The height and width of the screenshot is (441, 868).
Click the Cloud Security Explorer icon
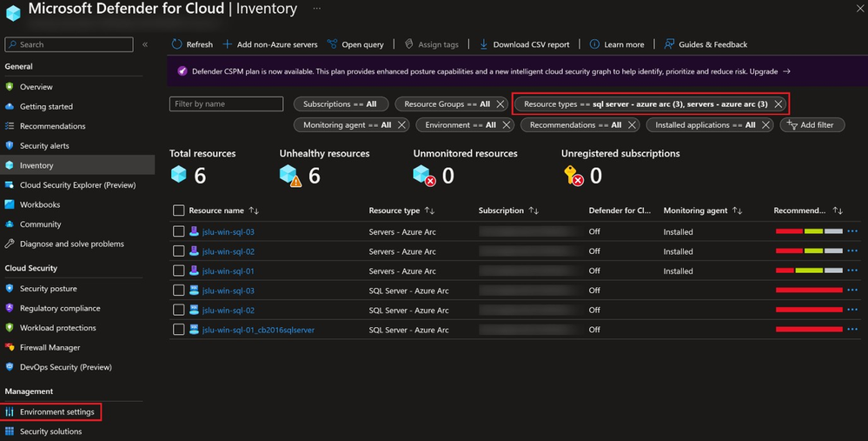point(10,185)
